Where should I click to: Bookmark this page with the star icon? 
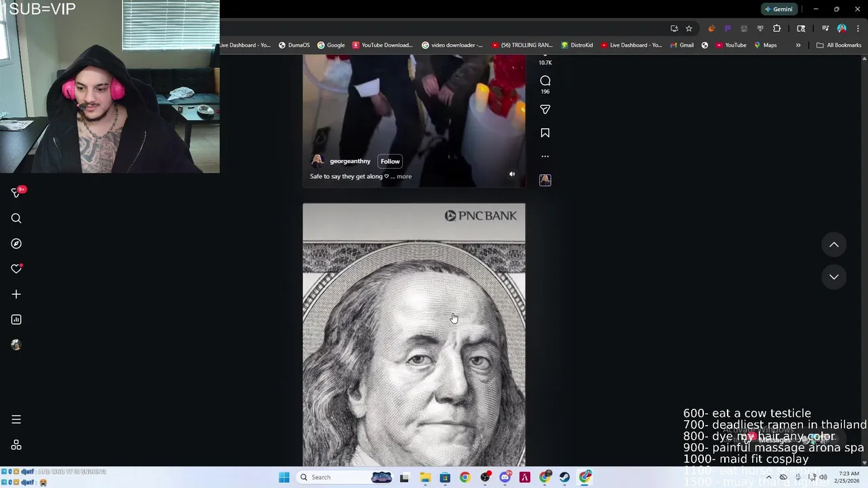[x=689, y=28]
